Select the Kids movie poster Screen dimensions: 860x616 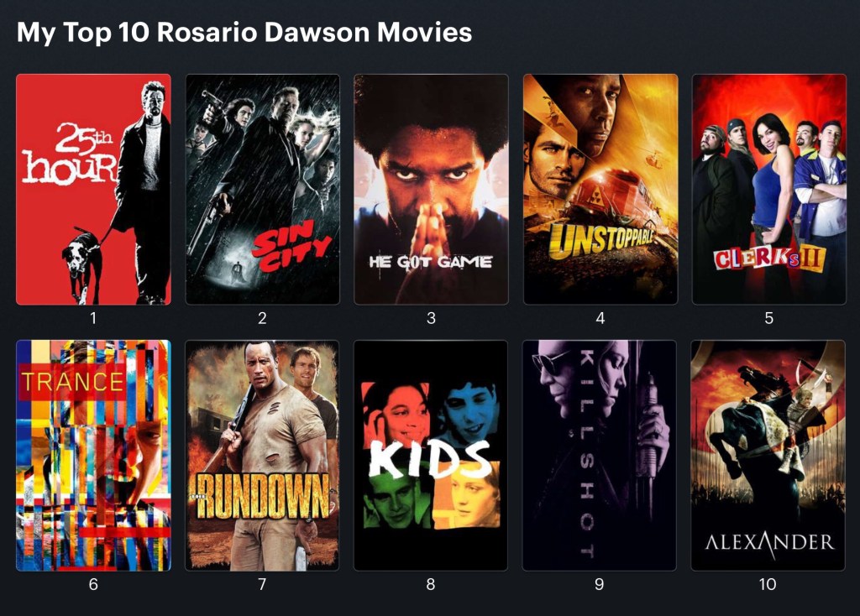point(431,456)
